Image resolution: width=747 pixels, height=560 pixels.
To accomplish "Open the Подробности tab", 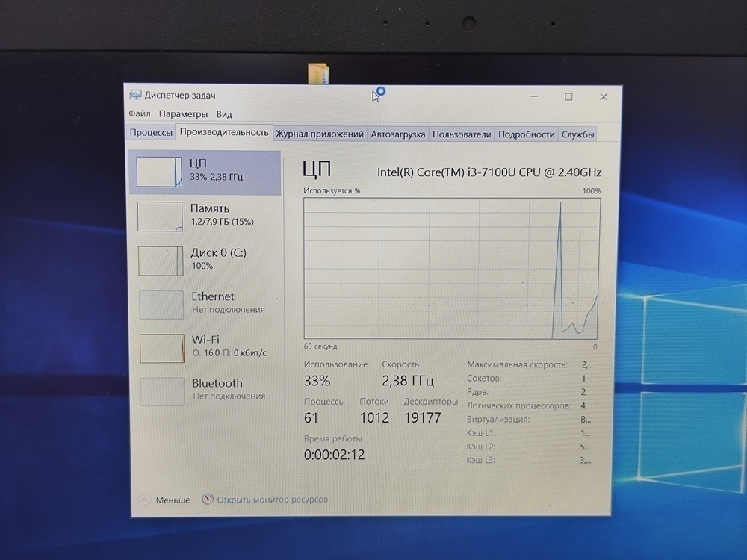I will 527,134.
